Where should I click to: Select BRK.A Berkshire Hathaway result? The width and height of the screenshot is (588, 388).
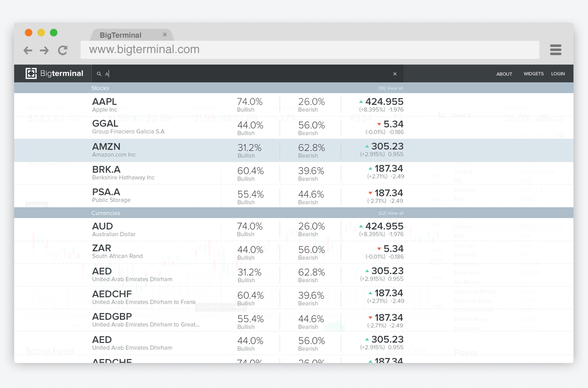tap(294, 173)
